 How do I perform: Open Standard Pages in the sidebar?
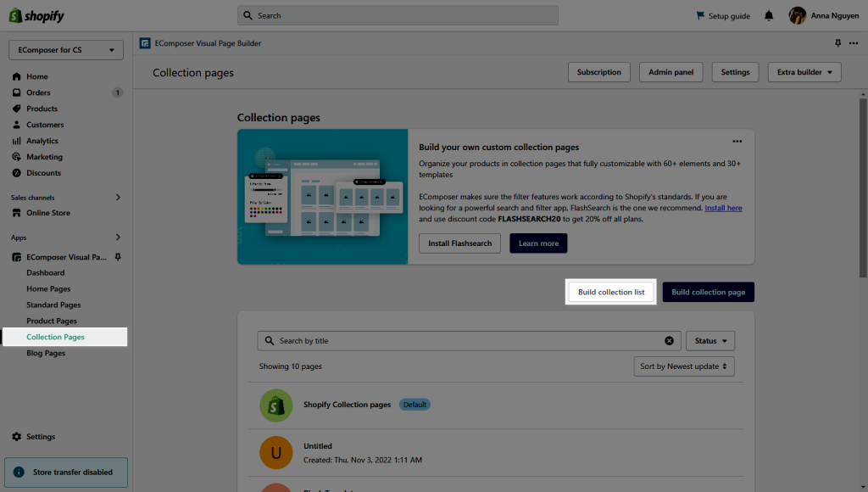[x=53, y=305]
